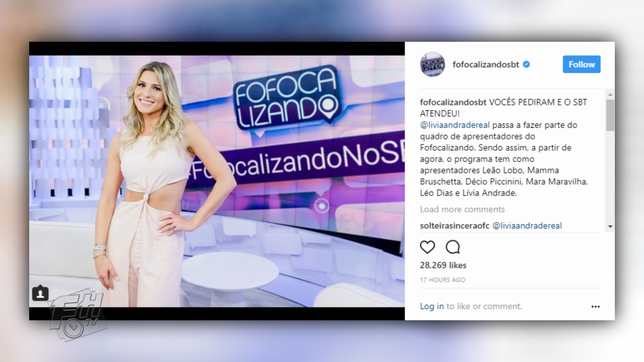Open the fofocalizandosbt profile avatar
Viewport: 644px width, 362px height.
432,64
